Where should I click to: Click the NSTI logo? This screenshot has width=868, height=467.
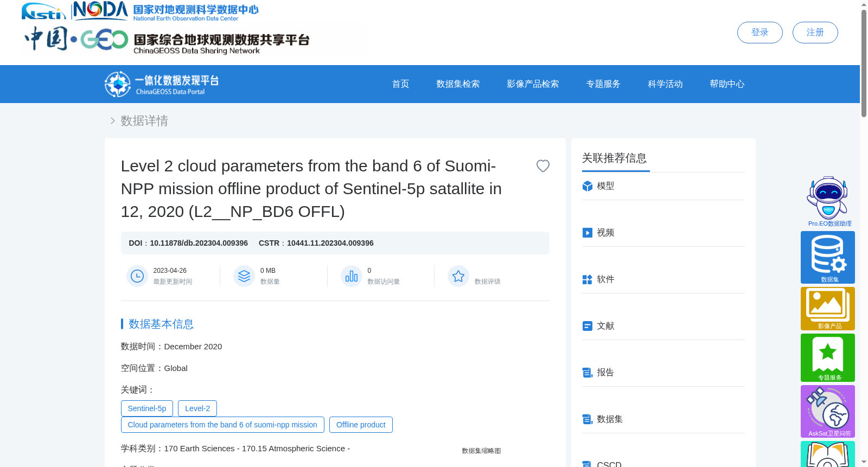point(43,11)
